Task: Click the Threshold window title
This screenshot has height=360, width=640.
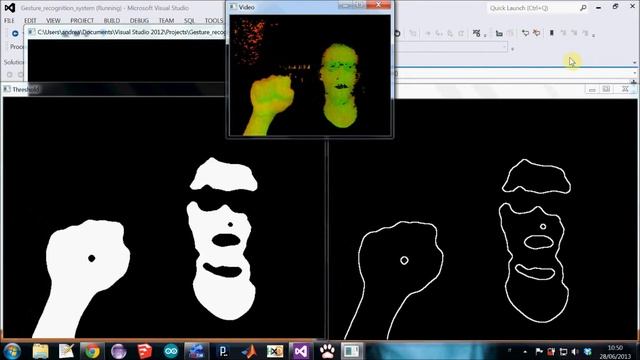Action: (25, 89)
